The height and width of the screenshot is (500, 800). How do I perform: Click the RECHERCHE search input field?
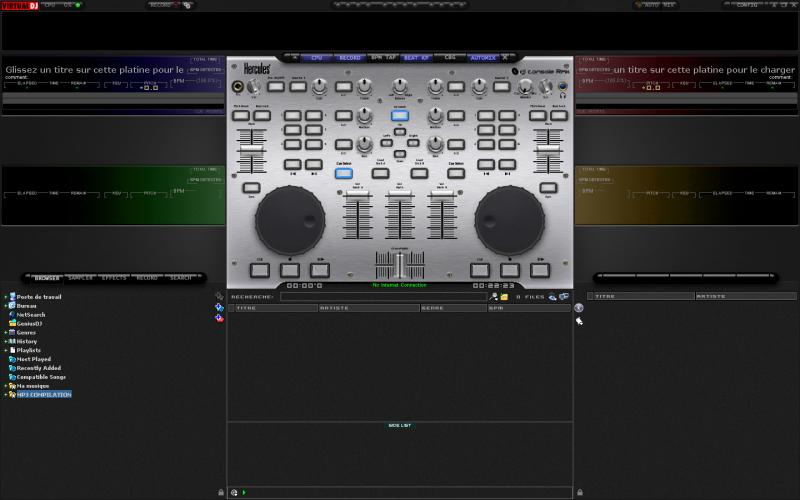tap(383, 297)
